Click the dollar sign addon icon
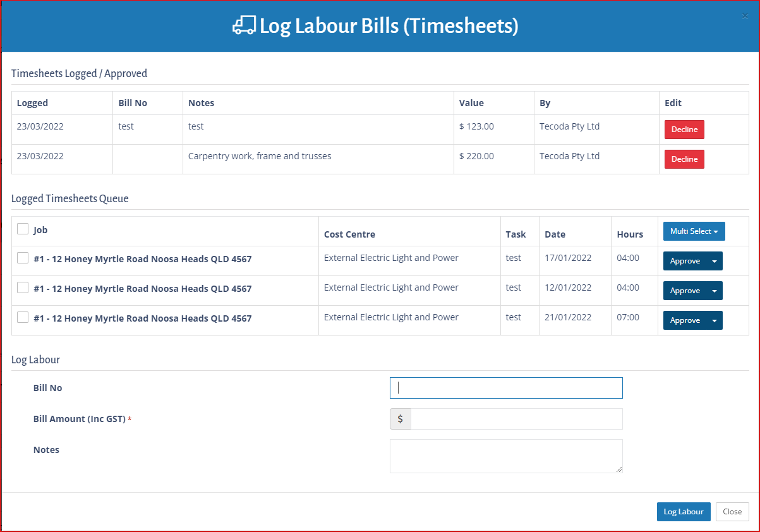760x532 pixels. click(401, 419)
